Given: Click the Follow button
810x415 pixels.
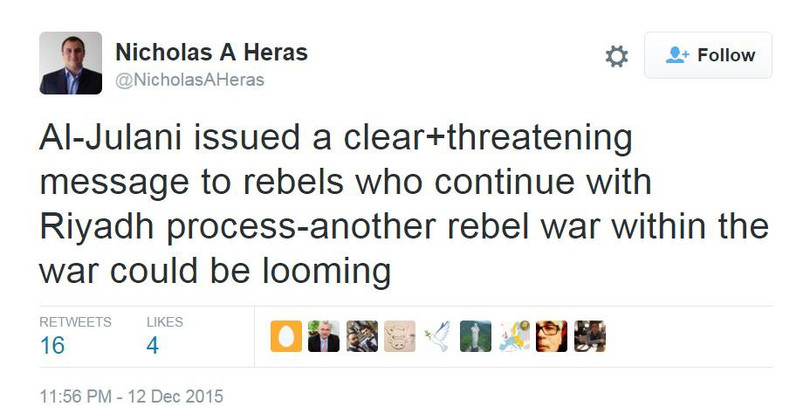Looking at the screenshot, I should [x=708, y=55].
